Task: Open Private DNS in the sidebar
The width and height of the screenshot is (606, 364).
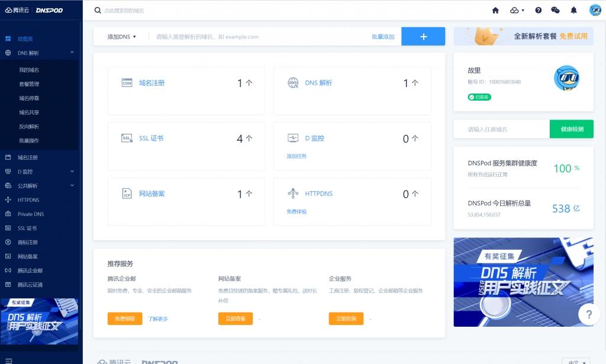Action: tap(31, 214)
